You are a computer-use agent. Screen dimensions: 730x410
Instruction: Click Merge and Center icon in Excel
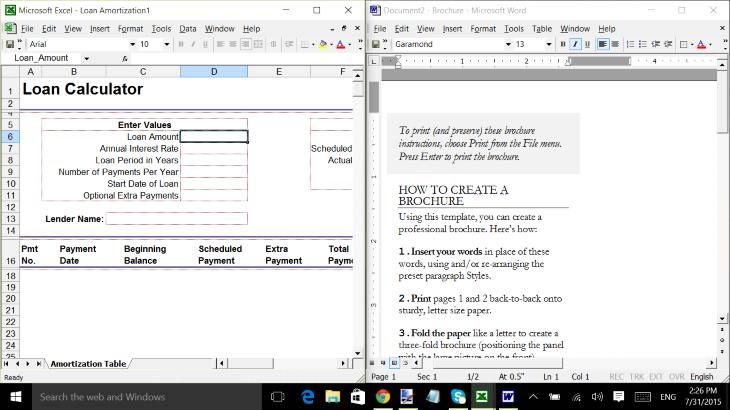(x=258, y=44)
